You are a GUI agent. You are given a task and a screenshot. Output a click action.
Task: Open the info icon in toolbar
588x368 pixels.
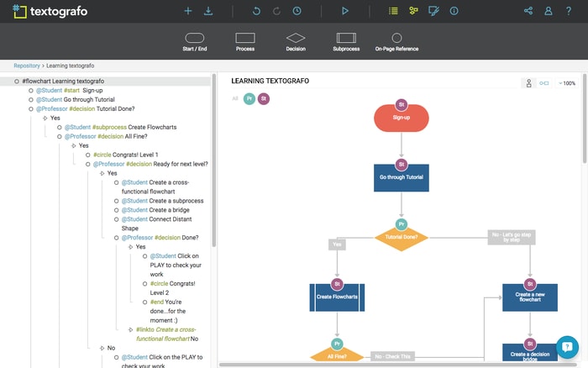(454, 11)
